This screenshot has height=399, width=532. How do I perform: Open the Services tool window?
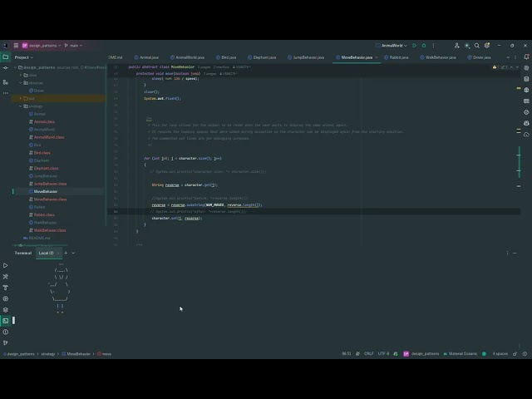pyautogui.click(x=6, y=298)
